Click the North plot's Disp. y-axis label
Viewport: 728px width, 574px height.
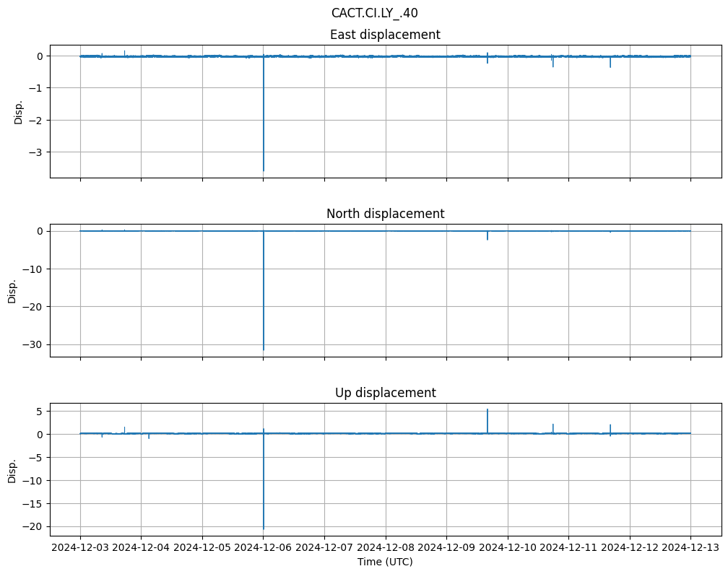[13, 290]
